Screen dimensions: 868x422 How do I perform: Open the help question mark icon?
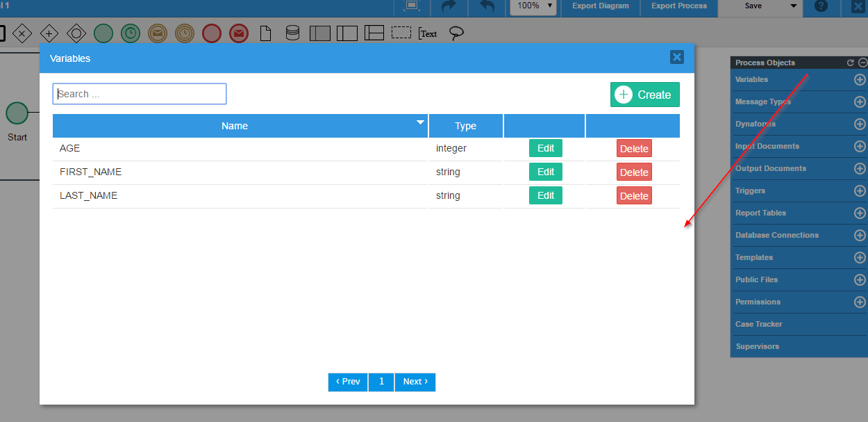[821, 6]
